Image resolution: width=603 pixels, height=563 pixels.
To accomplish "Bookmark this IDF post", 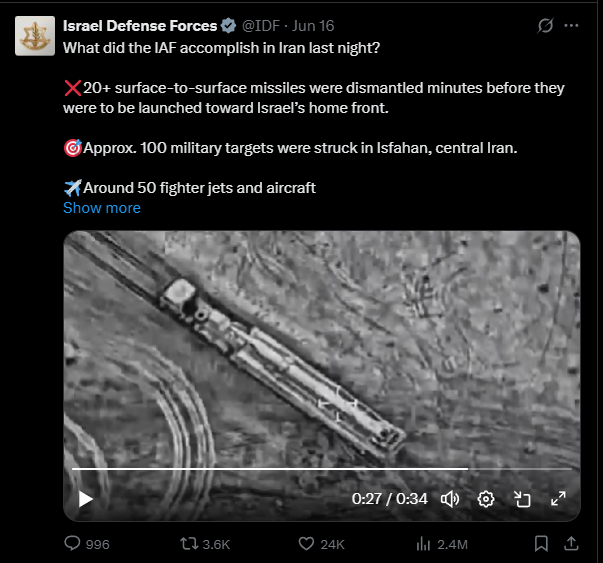I will tap(541, 544).
